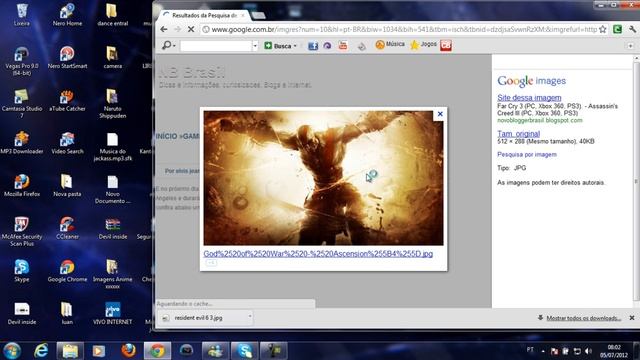Click the green Busca search button
This screenshot has width=640, height=360.
click(x=278, y=46)
